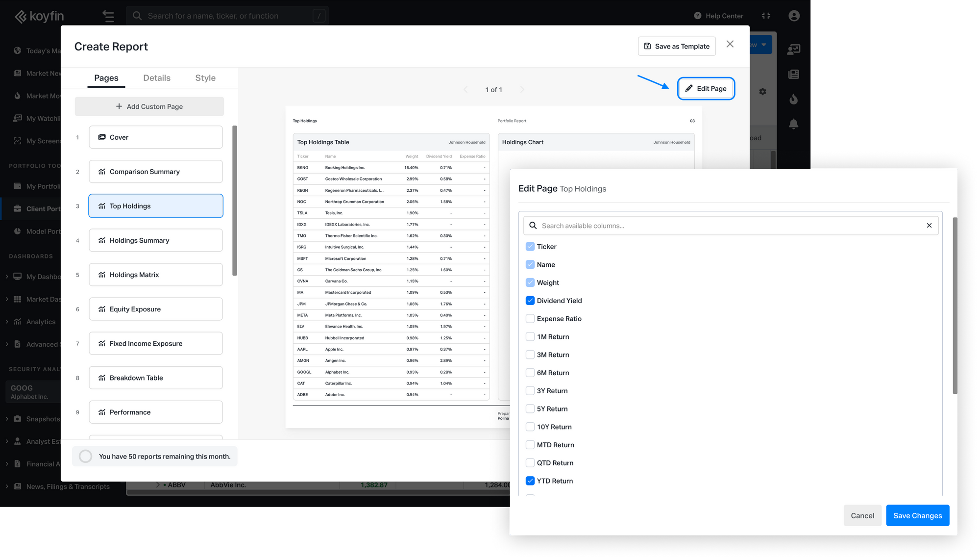This screenshot has width=980, height=560.
Task: Switch to the Details tab
Action: (157, 78)
